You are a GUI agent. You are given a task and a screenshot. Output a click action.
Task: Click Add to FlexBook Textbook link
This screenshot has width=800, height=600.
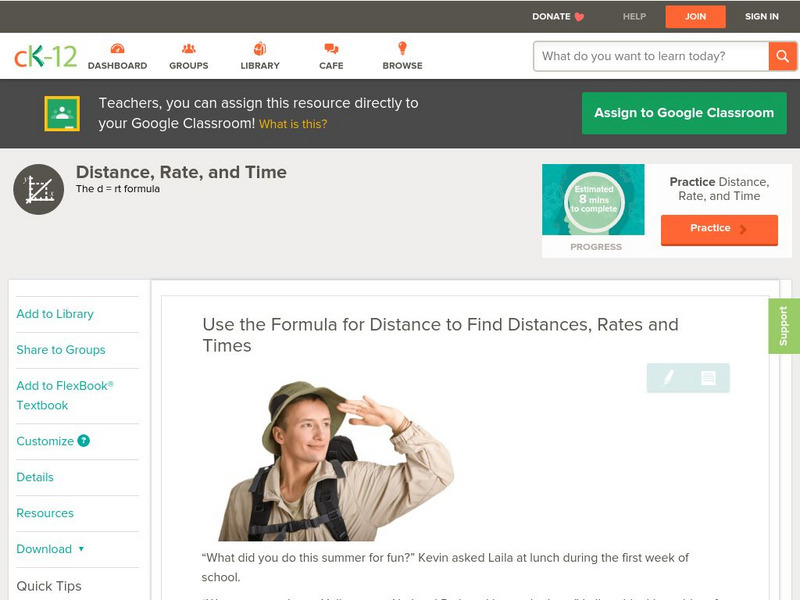[x=65, y=395]
